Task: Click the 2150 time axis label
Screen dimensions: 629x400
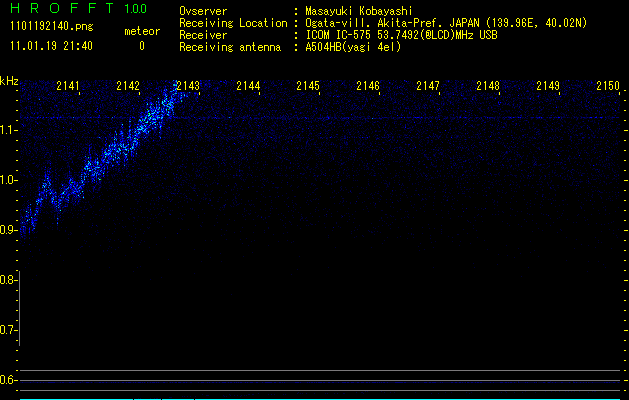Action: (x=608, y=85)
